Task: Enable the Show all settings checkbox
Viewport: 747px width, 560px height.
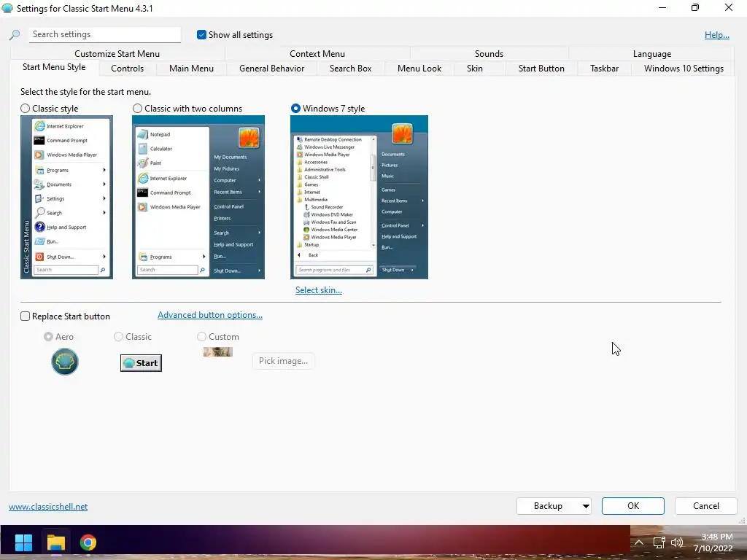Action: 201,35
